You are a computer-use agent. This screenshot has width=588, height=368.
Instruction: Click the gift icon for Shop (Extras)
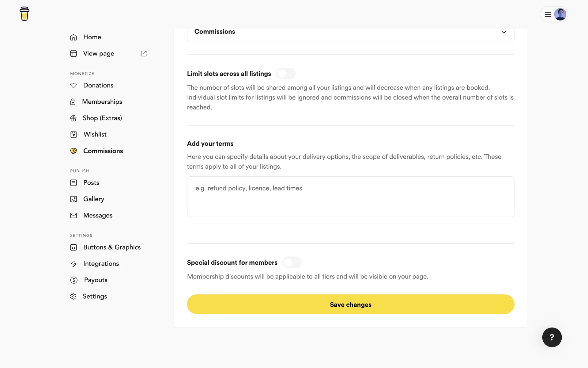click(x=73, y=118)
